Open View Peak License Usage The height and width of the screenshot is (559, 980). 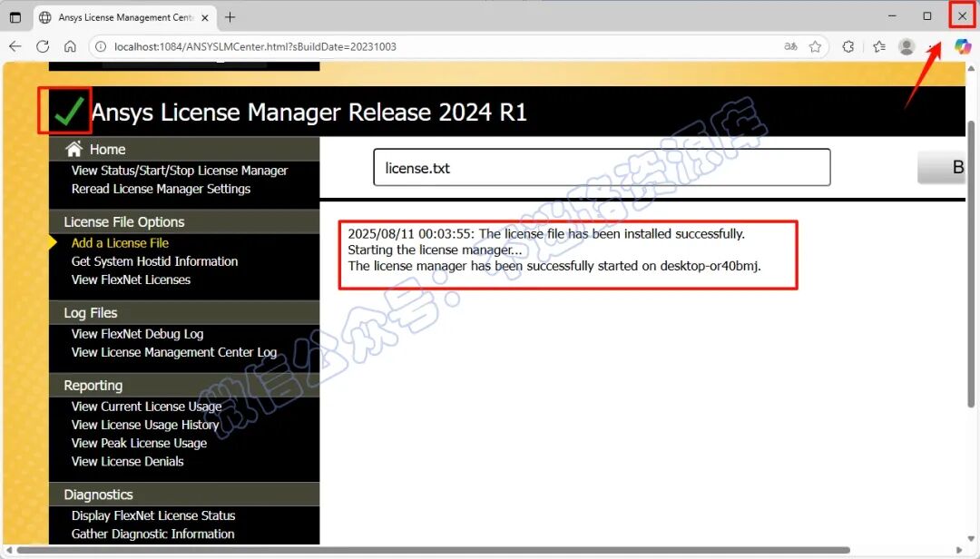(139, 443)
